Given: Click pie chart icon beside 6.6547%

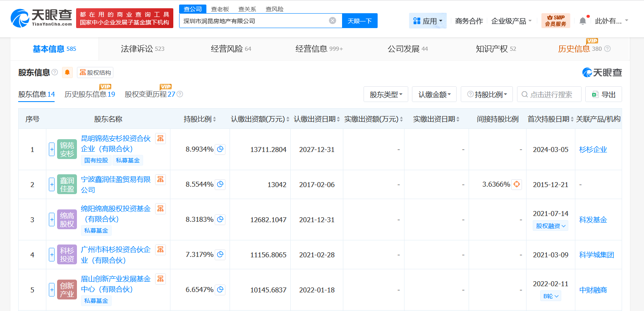Looking at the screenshot, I should coord(220,290).
